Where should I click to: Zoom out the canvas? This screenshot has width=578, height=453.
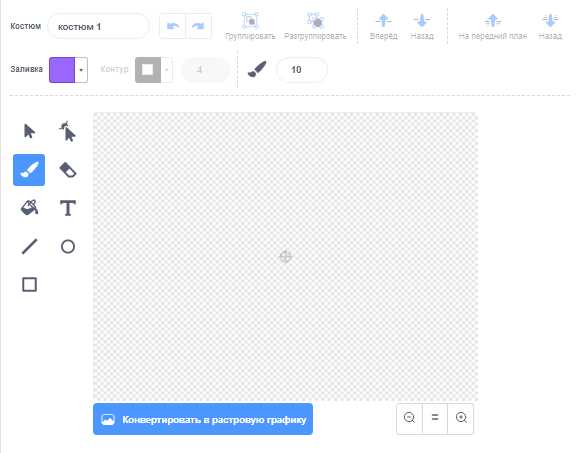pyautogui.click(x=409, y=418)
